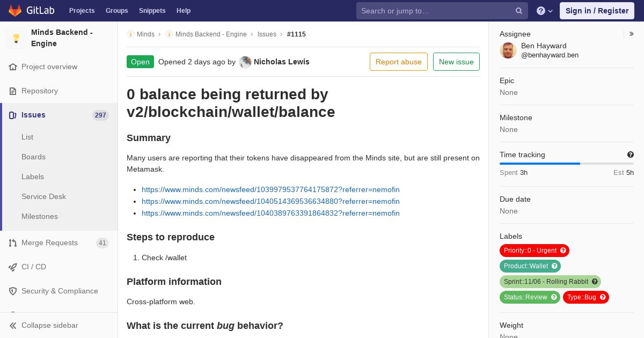Click help icon on Priority Urgent label
This screenshot has width=644, height=338.
coord(563,251)
